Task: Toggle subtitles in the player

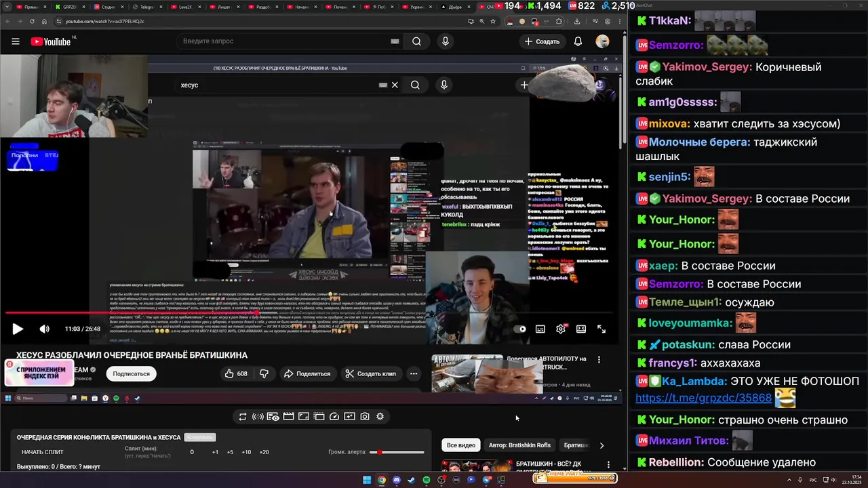Action: click(540, 329)
